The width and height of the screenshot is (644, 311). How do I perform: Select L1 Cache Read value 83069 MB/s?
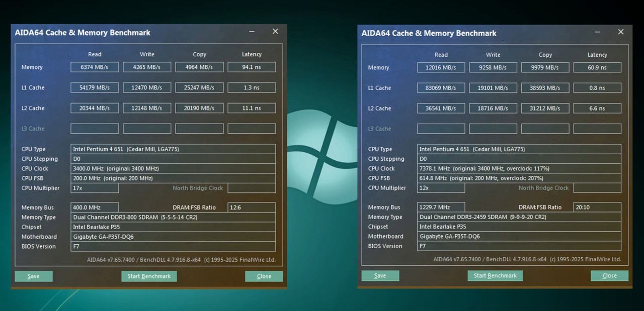[x=441, y=88]
